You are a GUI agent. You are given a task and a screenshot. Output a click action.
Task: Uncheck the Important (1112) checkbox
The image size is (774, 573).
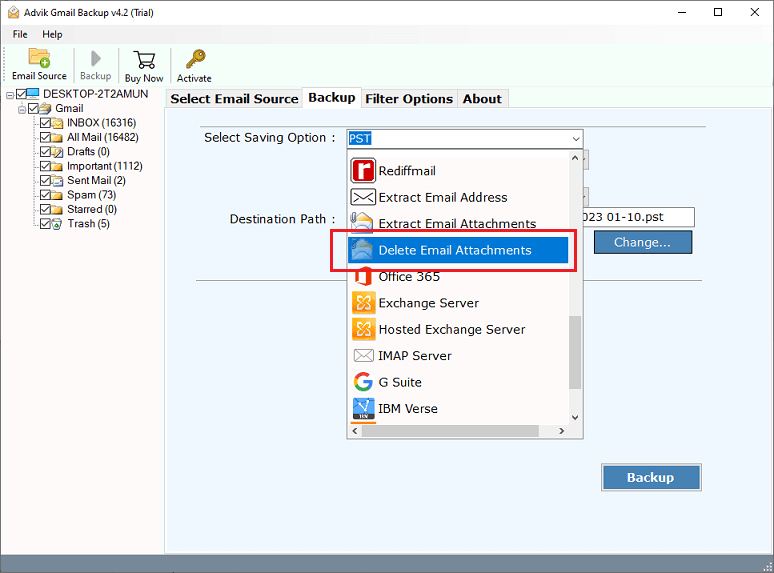tap(45, 166)
